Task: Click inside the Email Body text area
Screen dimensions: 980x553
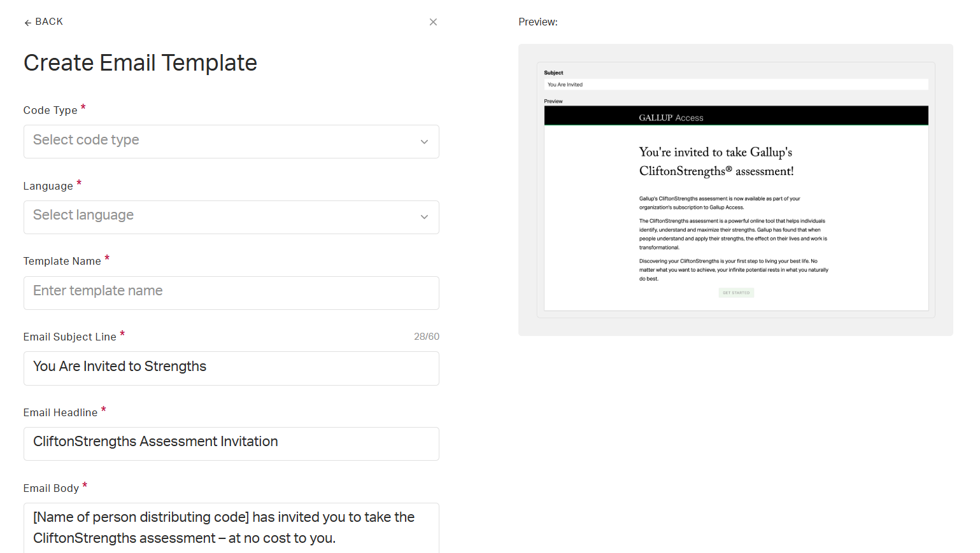Action: click(231, 528)
